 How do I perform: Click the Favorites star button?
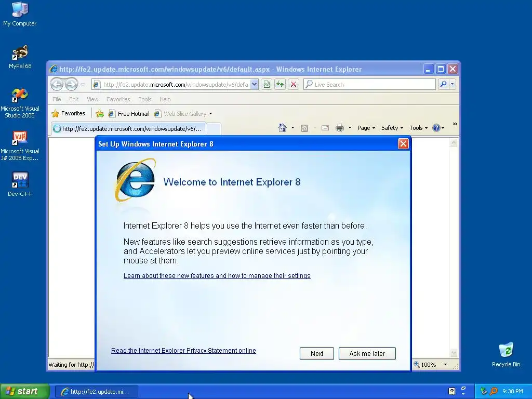[68, 113]
